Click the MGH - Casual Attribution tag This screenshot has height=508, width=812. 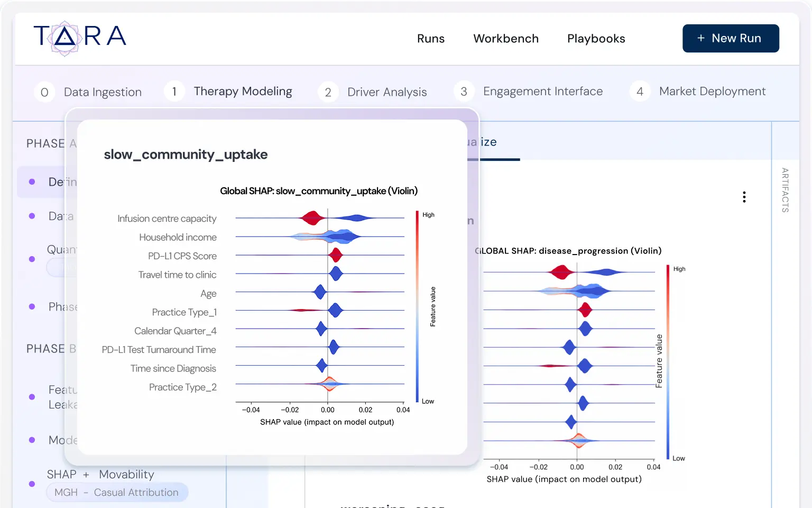pyautogui.click(x=117, y=492)
